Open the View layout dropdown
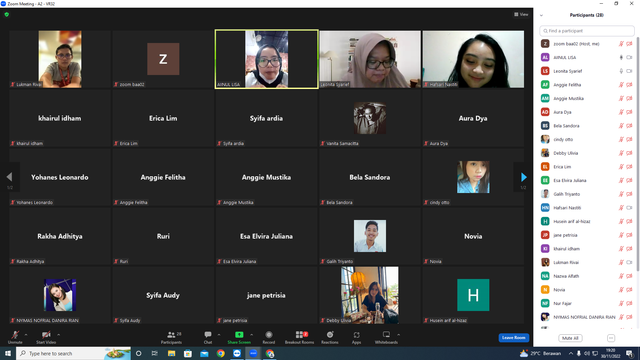The image size is (640, 360). (521, 14)
